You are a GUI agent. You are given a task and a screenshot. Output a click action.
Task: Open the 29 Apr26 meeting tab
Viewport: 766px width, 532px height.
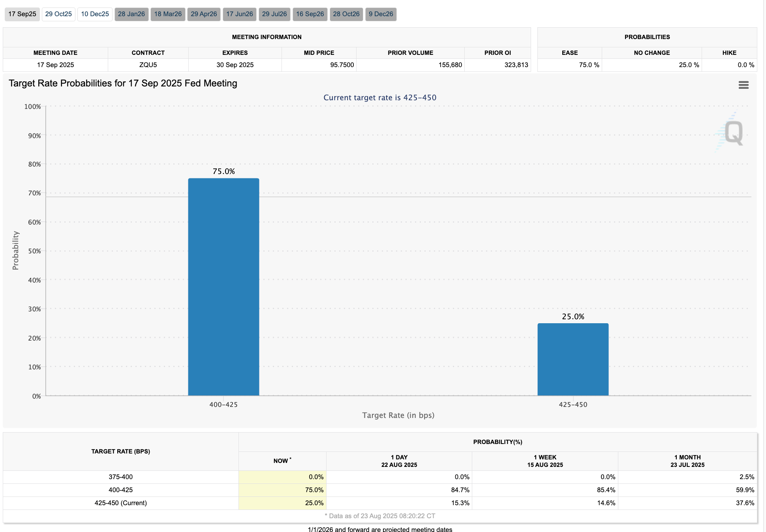[204, 14]
